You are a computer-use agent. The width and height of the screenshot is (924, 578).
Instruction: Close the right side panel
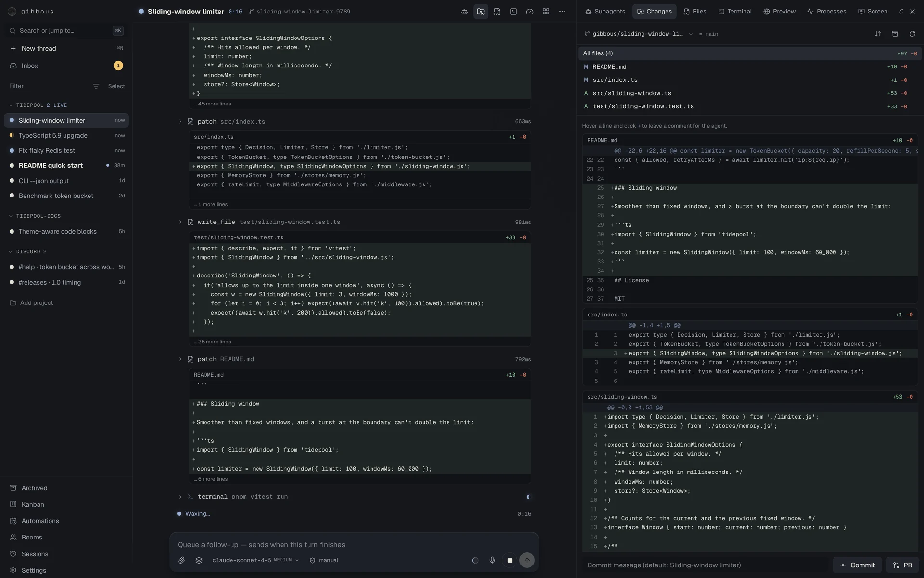click(912, 12)
